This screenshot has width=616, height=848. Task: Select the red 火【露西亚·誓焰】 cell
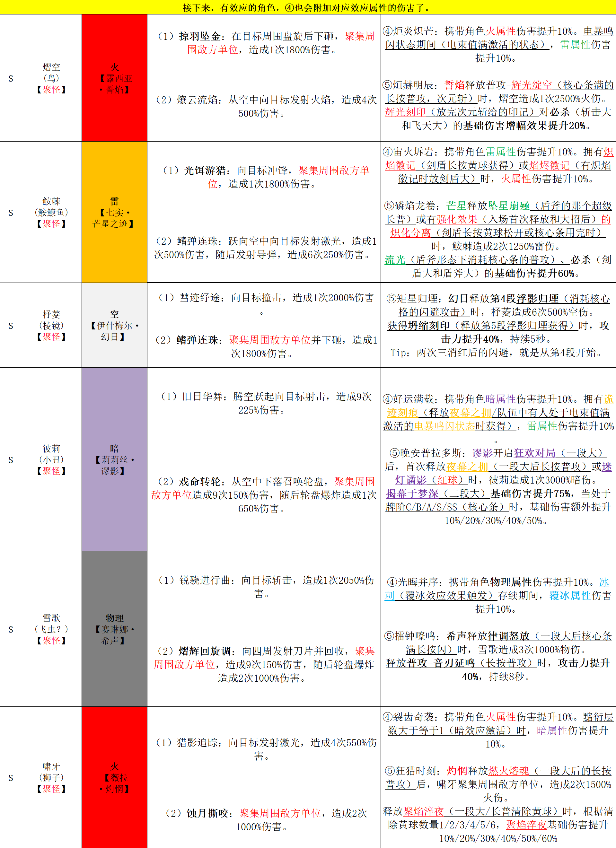[x=114, y=78]
